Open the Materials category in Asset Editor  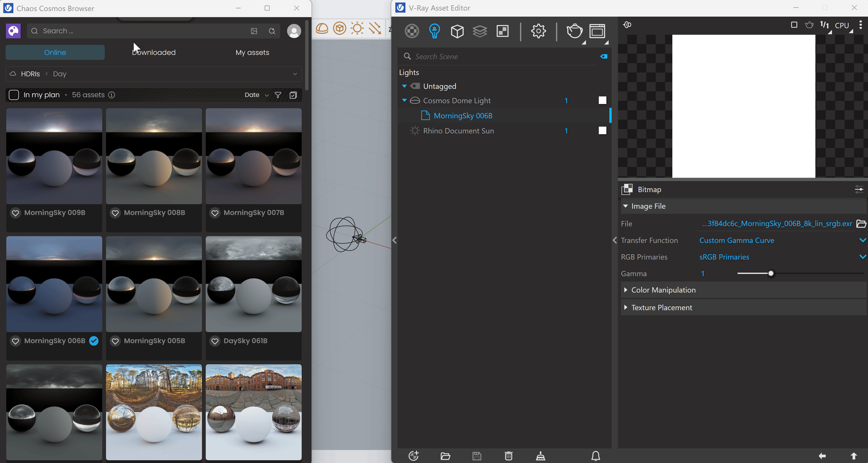pos(412,31)
